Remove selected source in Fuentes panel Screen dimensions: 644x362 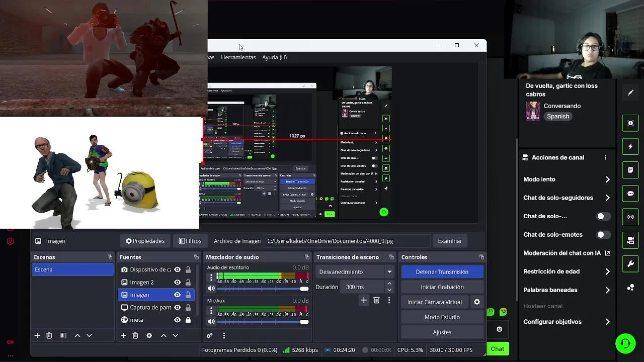tap(135, 335)
